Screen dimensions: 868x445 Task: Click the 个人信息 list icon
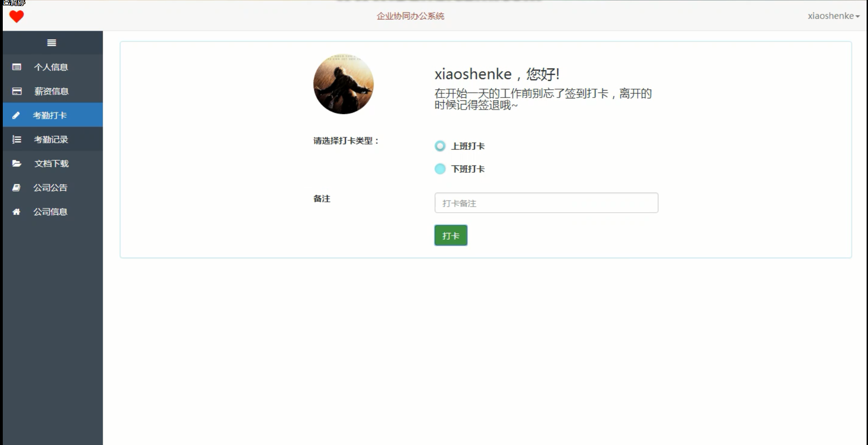17,67
